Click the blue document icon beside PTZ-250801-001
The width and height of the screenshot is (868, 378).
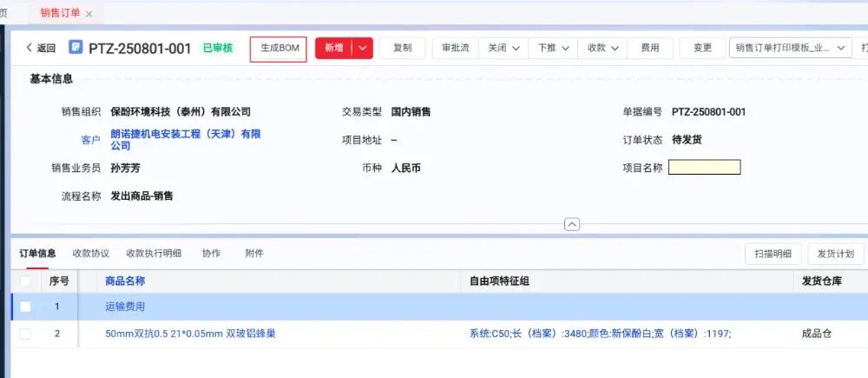pos(76,47)
